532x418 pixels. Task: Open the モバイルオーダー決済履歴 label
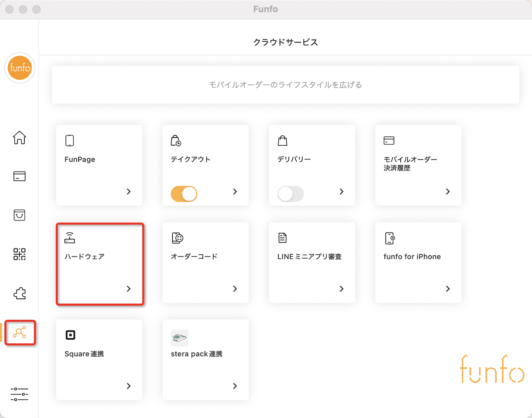coord(410,163)
